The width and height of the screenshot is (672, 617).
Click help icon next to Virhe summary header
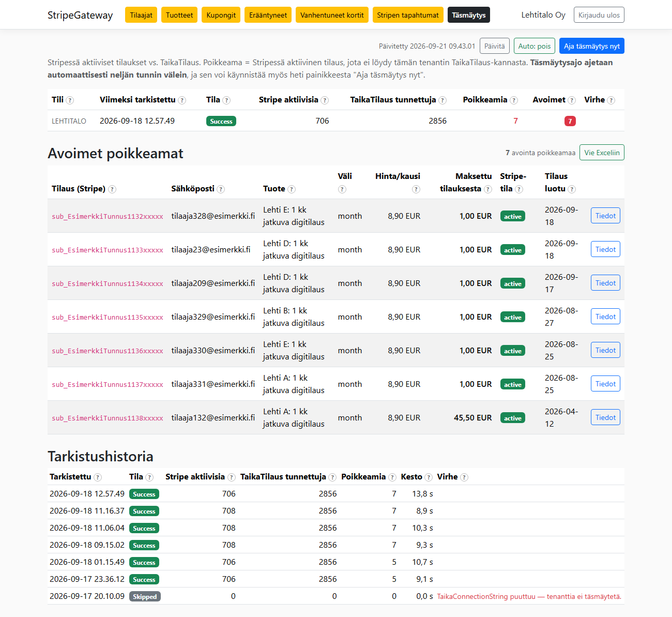(x=611, y=100)
